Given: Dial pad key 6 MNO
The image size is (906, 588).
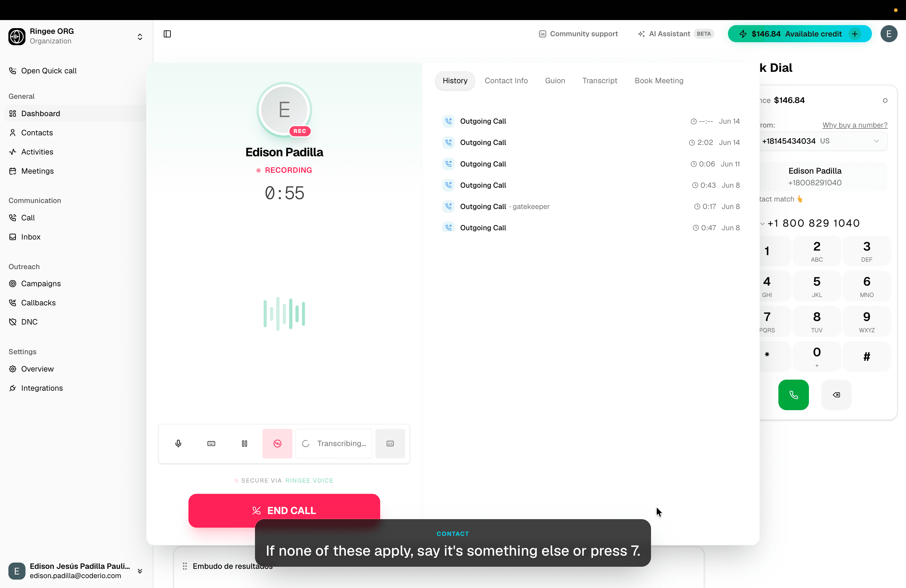Looking at the screenshot, I should [x=866, y=287].
